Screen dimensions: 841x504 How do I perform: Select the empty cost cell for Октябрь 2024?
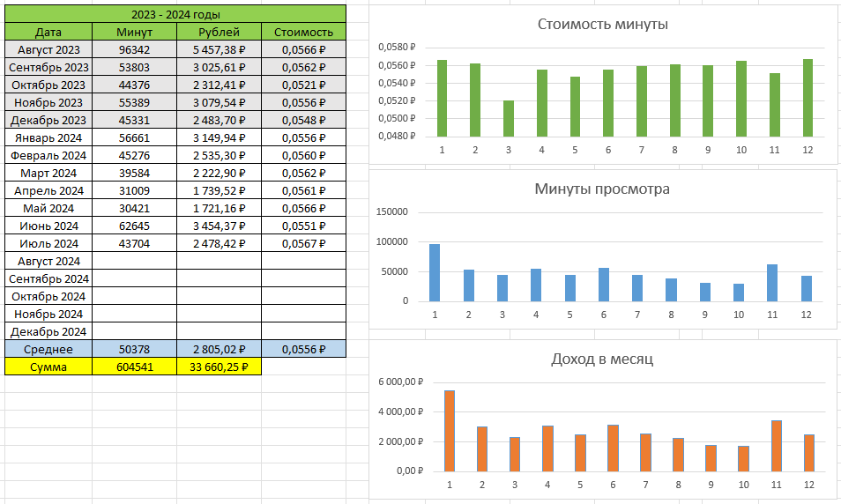pos(303,297)
